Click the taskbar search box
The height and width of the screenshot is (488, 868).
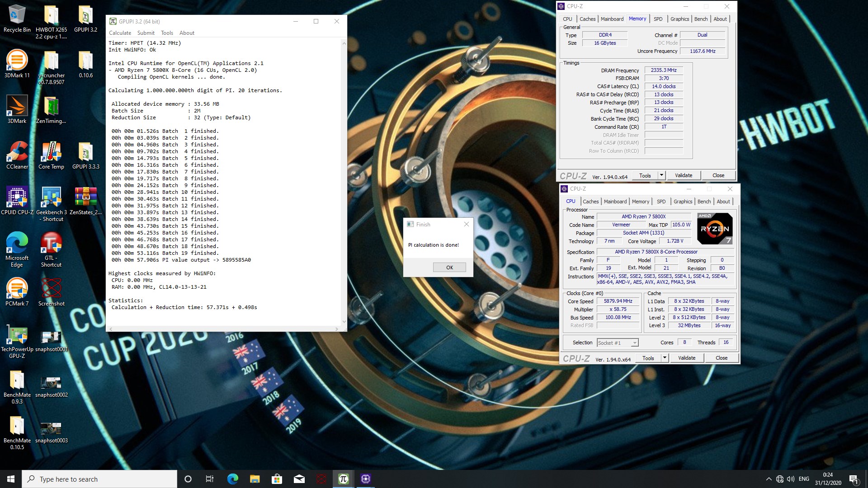point(99,479)
